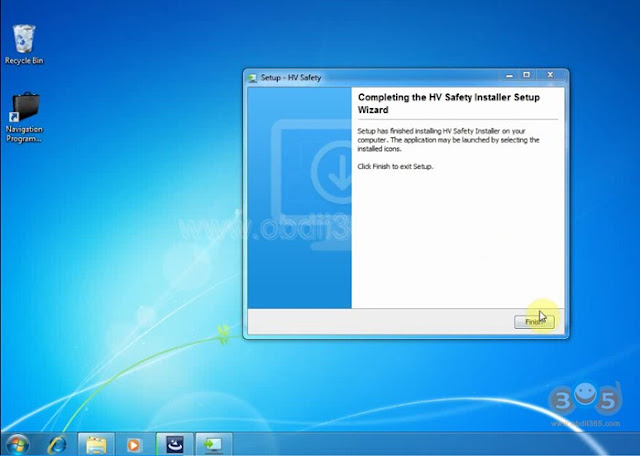Click the 'Navigation Program...' label text
Image resolution: width=640 pixels, height=456 pixels.
coord(24,134)
